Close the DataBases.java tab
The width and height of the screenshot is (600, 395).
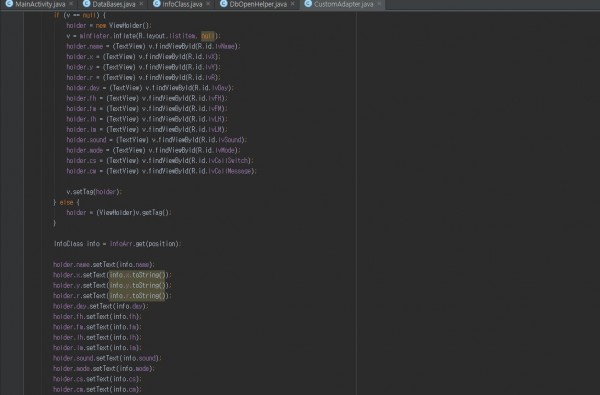coord(141,4)
